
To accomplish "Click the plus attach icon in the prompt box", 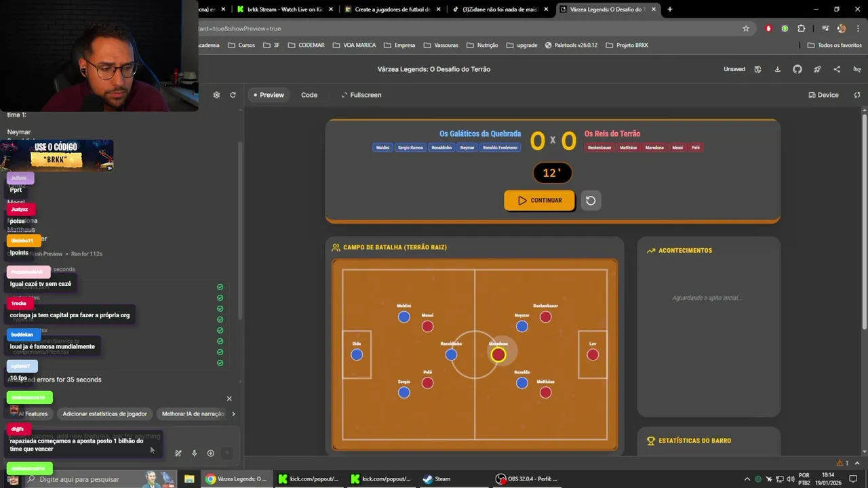I will [210, 453].
